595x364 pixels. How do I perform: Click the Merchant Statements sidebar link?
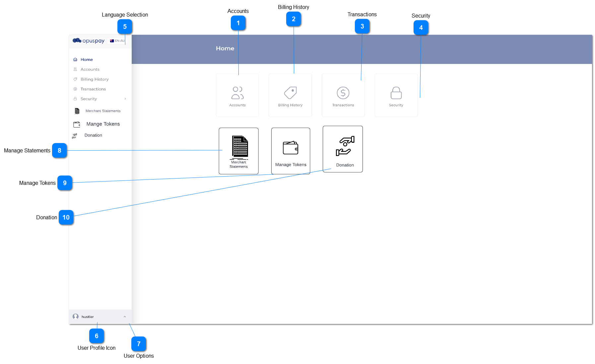tap(103, 111)
